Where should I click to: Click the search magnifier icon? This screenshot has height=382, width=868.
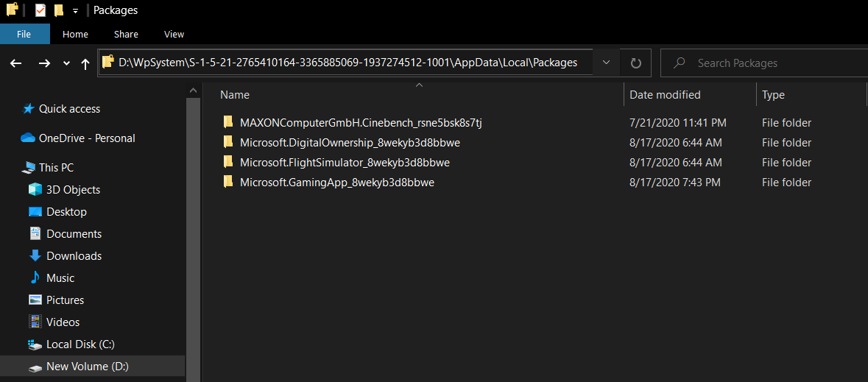tap(680, 63)
